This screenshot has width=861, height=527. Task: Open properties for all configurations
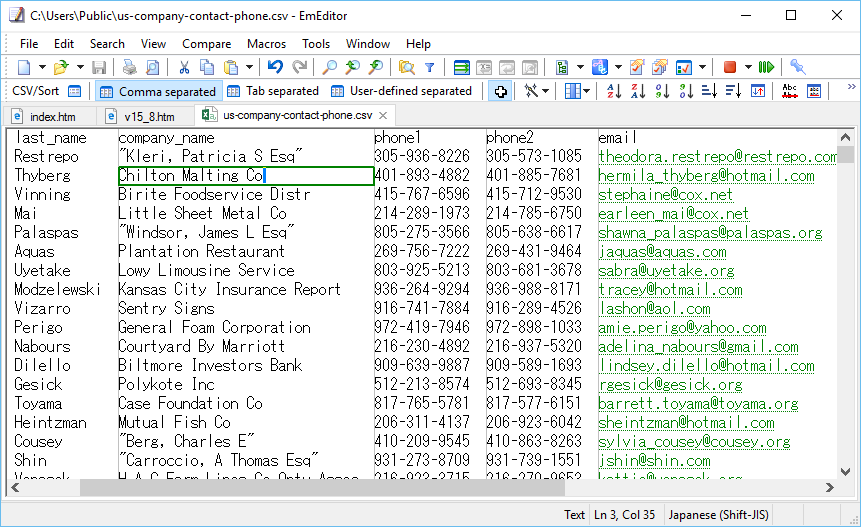coord(659,68)
